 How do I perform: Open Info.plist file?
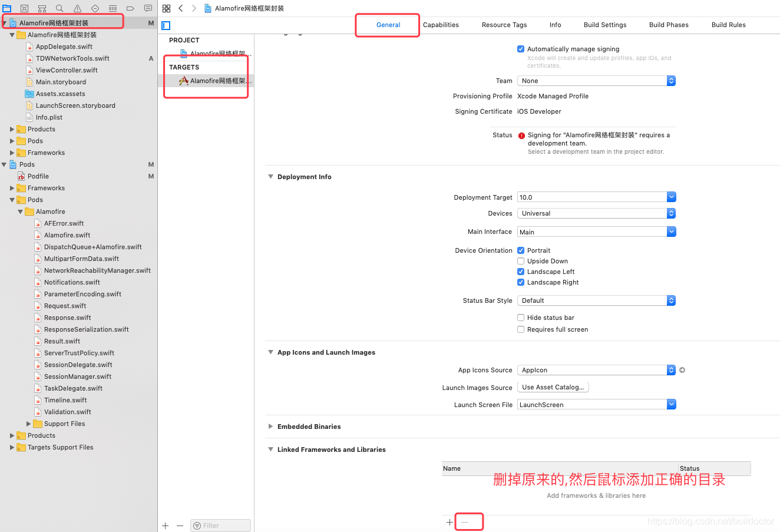click(49, 117)
